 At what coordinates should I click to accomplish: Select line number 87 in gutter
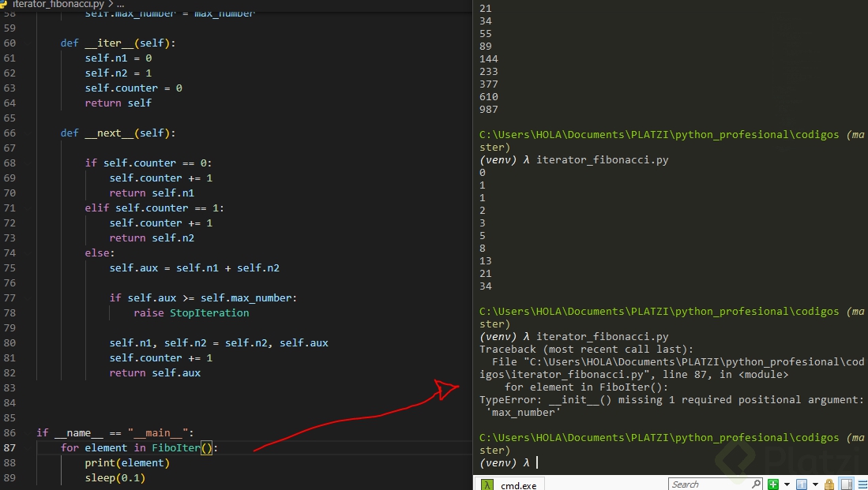click(10, 447)
